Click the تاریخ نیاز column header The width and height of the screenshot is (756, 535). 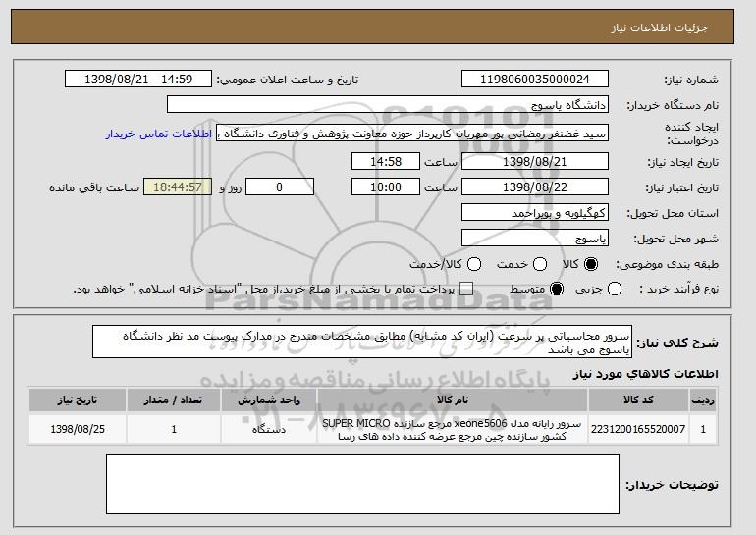click(78, 401)
